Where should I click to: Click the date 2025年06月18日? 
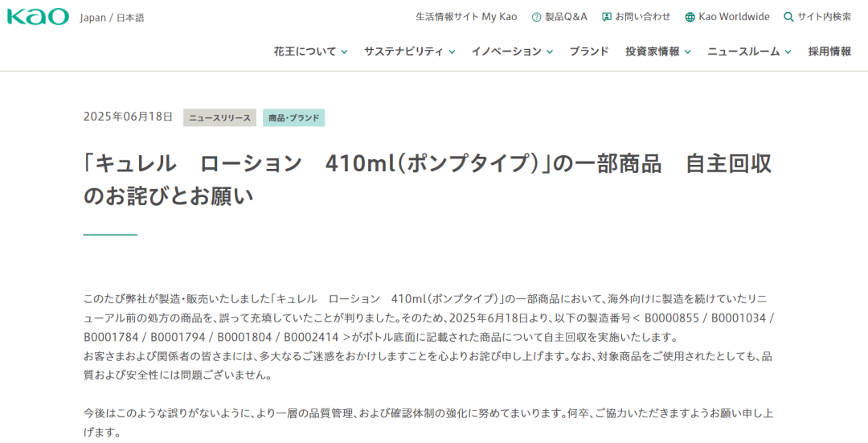(128, 117)
